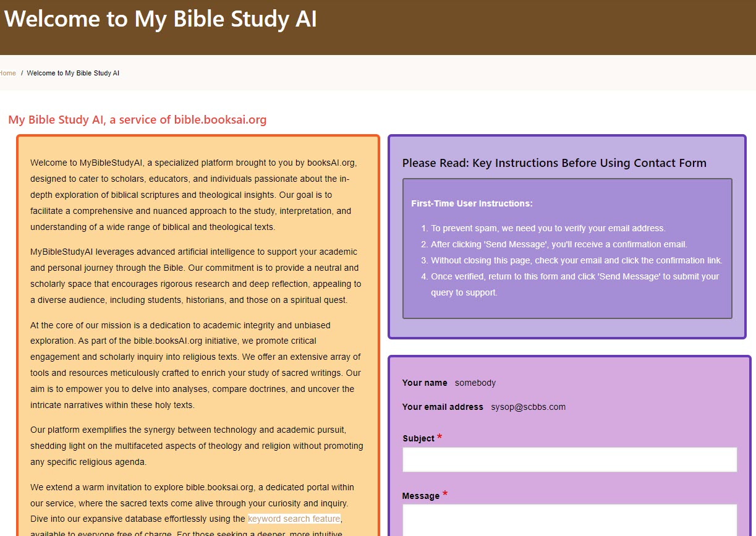This screenshot has height=536, width=756.
Task: Click the breadcrumb text 'Welcome to My Bible Study AI'
Action: (x=73, y=73)
